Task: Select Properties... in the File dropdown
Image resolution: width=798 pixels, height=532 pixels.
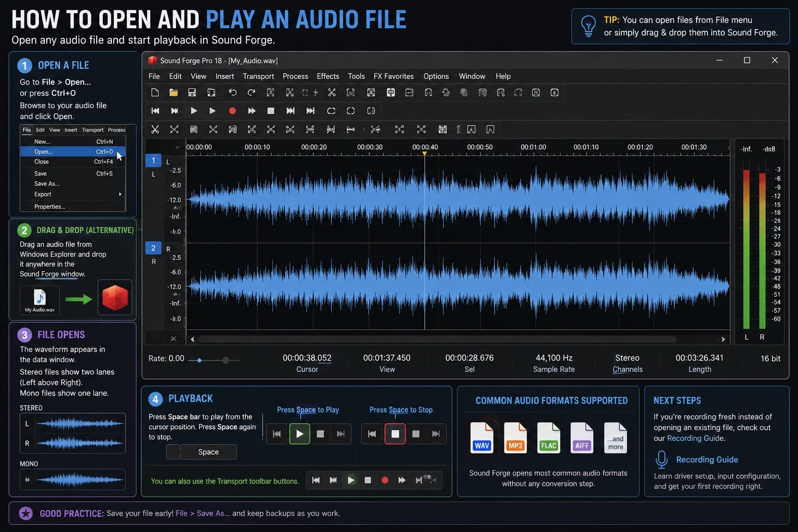Action: pyautogui.click(x=73, y=206)
